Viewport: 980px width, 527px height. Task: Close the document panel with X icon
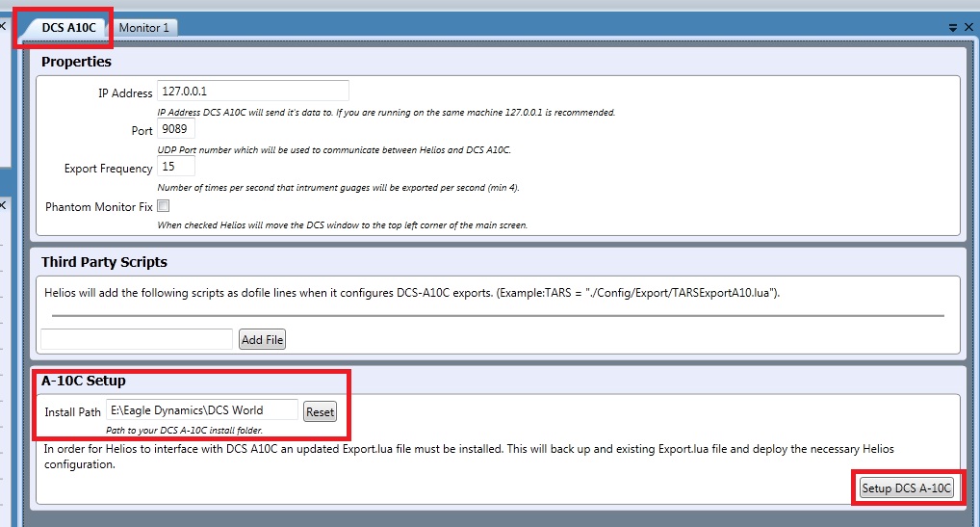pyautogui.click(x=968, y=27)
